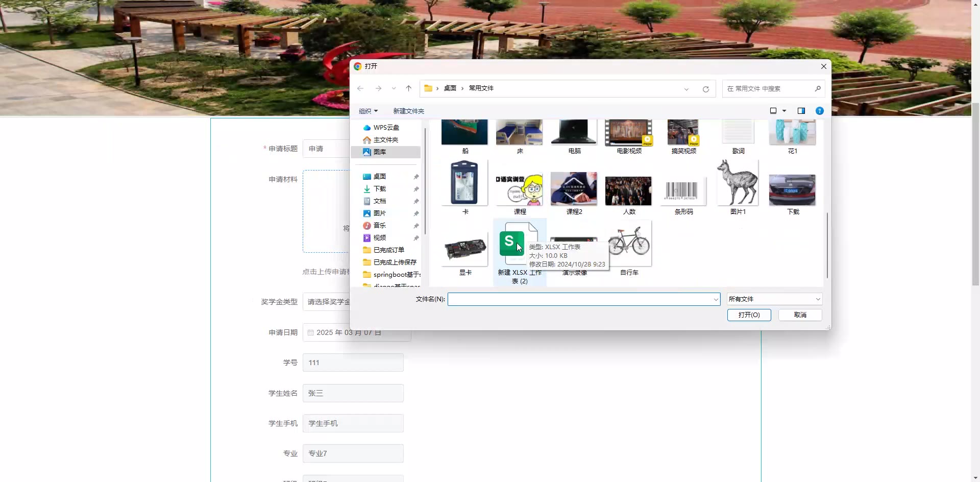Open 音乐 from quick access

pos(380,226)
